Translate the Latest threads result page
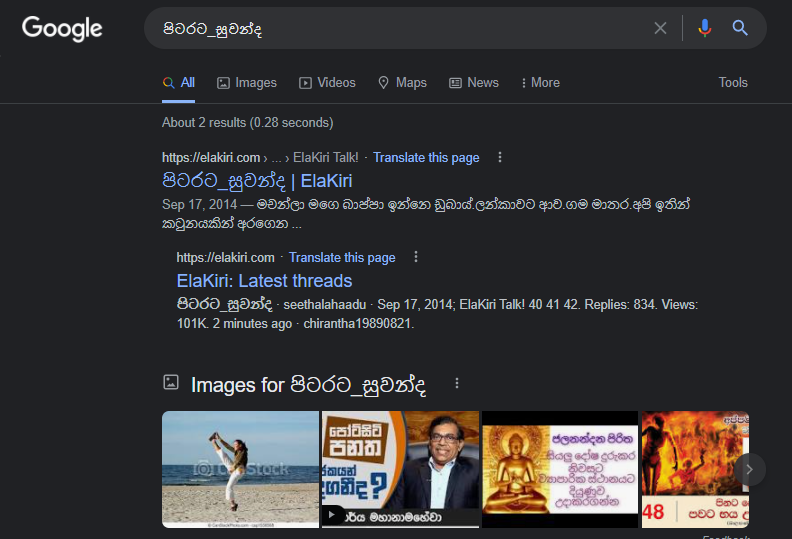The height and width of the screenshot is (539, 792). [x=342, y=258]
